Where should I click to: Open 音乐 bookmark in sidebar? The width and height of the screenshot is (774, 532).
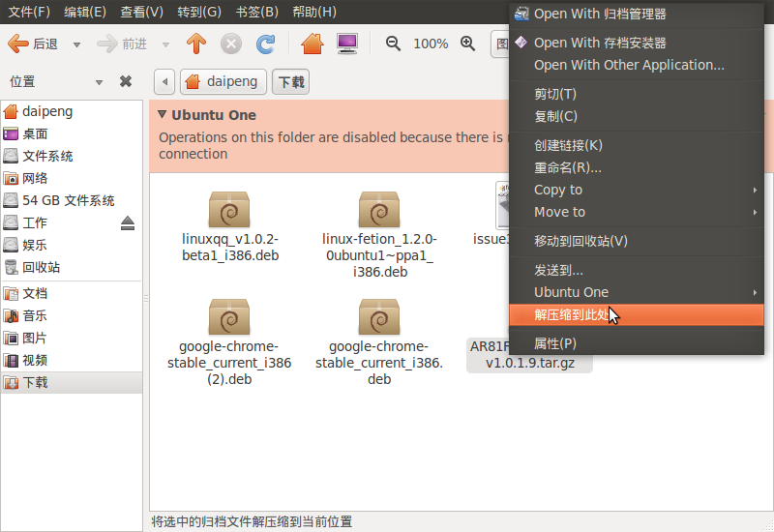pyautogui.click(x=72, y=315)
